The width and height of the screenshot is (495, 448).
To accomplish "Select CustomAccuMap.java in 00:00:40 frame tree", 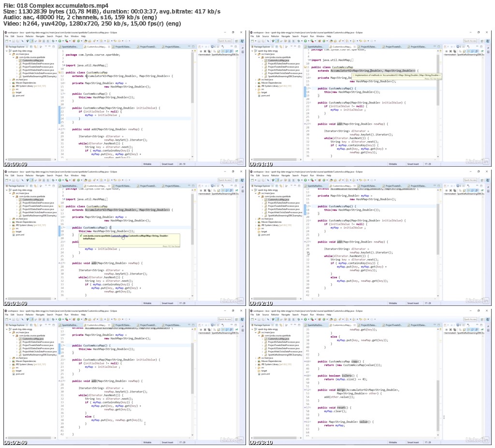I will pos(33,60).
